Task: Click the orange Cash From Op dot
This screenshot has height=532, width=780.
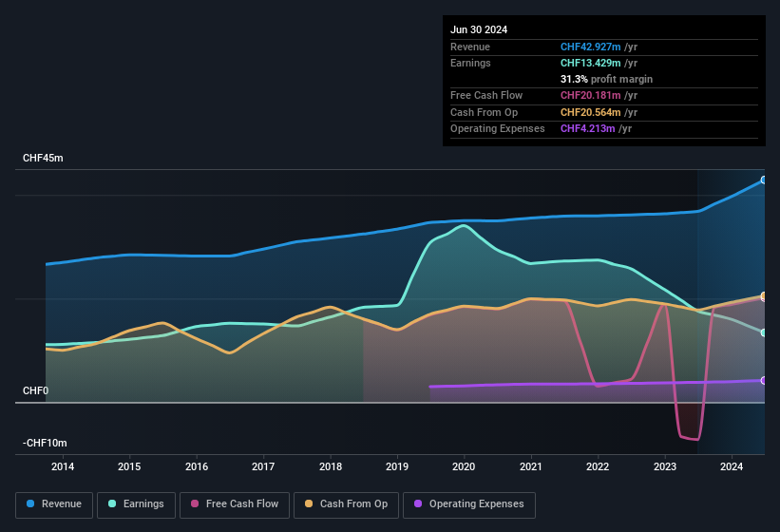Action: point(309,504)
